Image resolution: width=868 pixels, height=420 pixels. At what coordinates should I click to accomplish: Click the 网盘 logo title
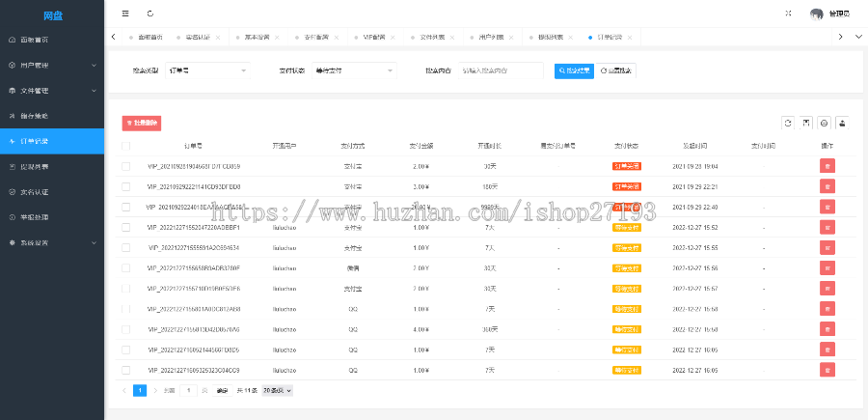[53, 16]
